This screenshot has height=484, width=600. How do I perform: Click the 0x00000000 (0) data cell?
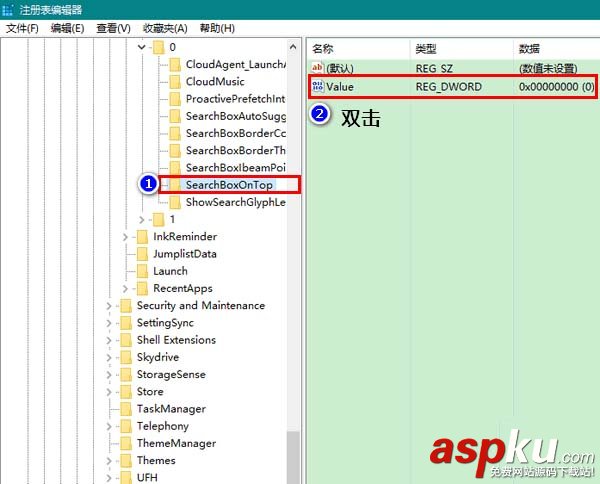(x=556, y=87)
